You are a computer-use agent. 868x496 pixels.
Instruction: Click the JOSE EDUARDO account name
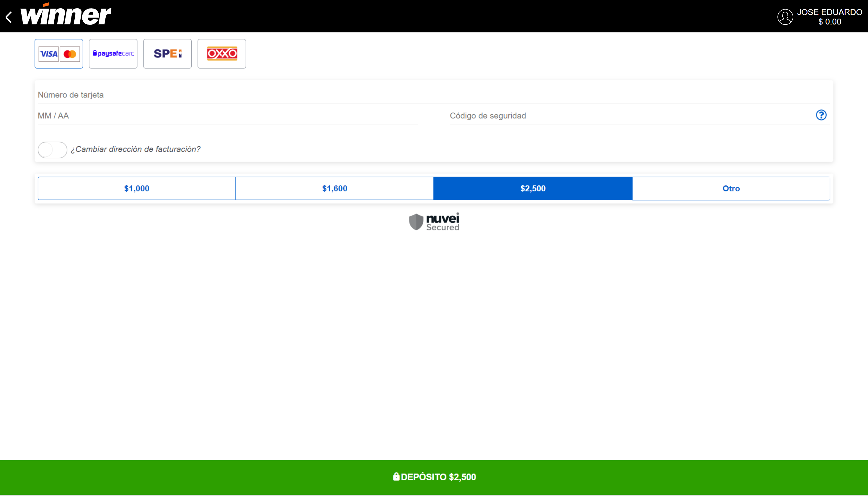830,12
